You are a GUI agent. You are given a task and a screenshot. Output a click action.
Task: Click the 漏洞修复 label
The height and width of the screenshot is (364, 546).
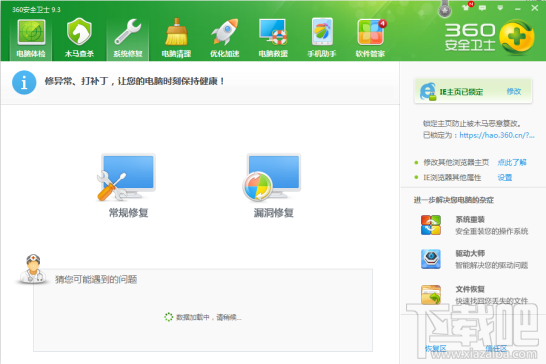click(x=274, y=213)
